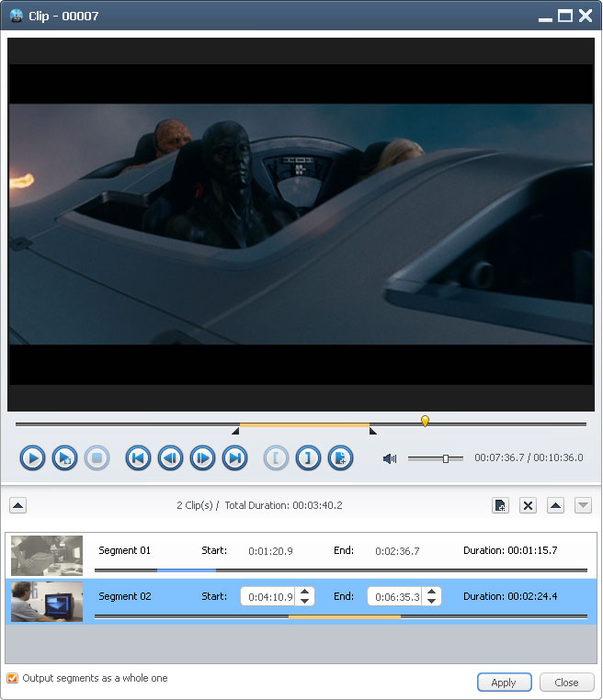Step back one frame

pos(170,458)
